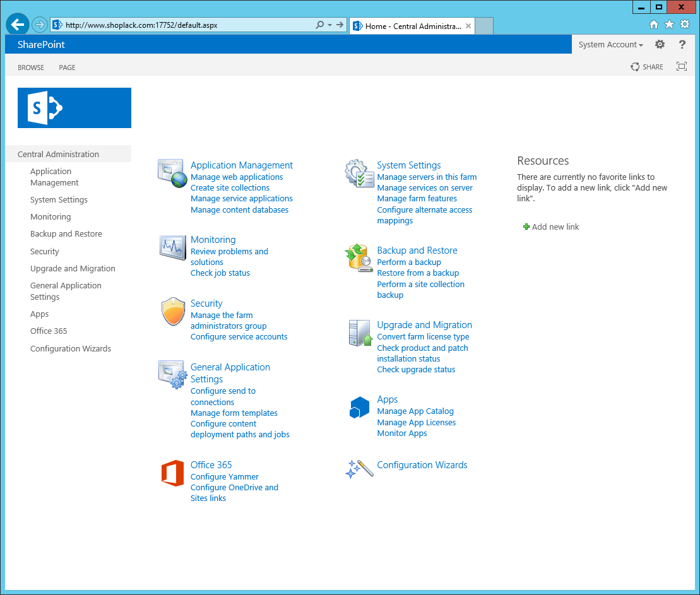Click Create site collections link

click(x=230, y=187)
